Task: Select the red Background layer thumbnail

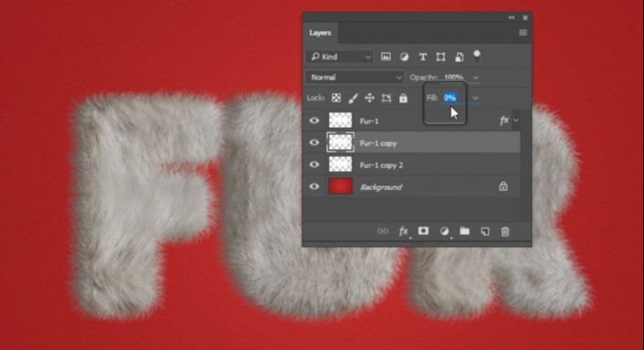Action: (x=341, y=186)
